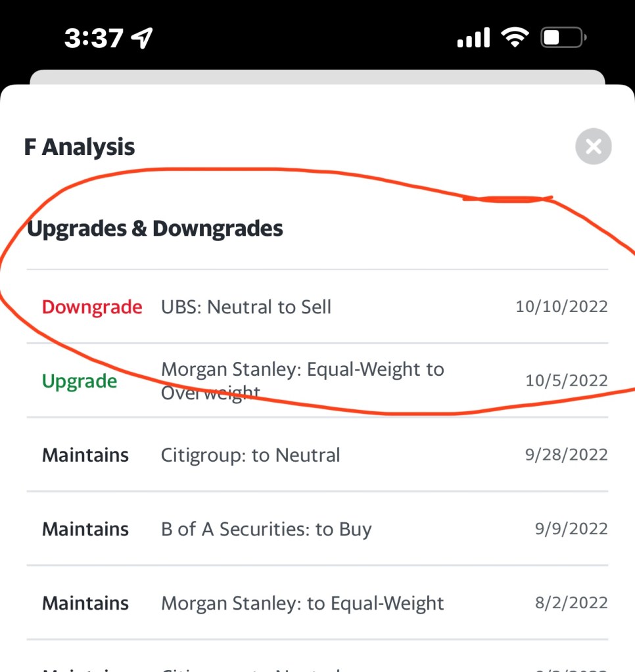
Task: Select the Upgrades & Downgrades heading
Action: click(x=155, y=229)
